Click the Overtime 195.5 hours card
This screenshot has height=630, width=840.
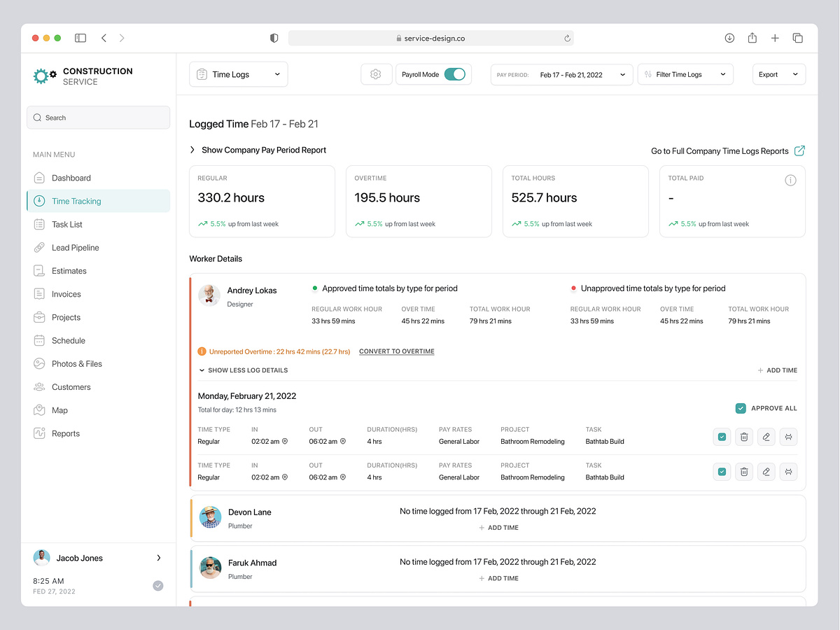(419, 202)
